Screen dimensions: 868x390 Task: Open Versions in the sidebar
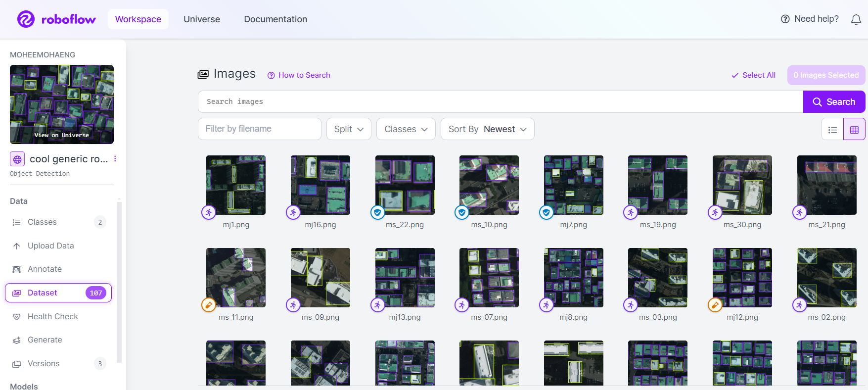click(x=58, y=364)
